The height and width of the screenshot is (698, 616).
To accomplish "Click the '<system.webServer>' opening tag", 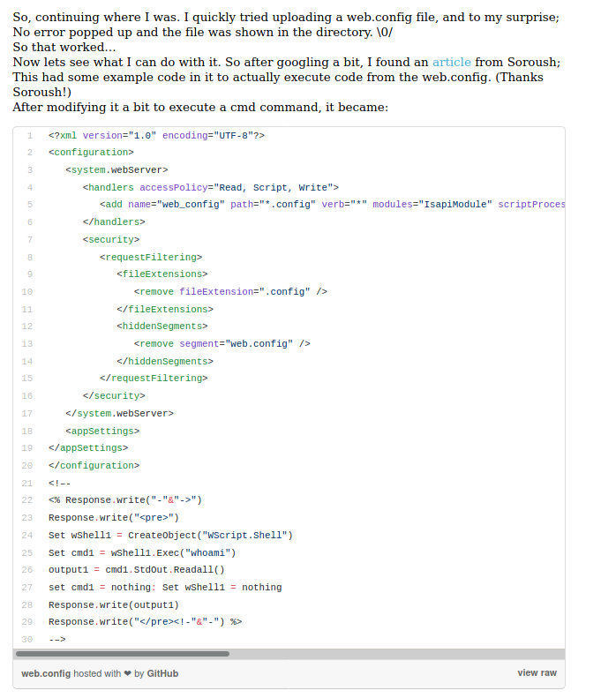I will (116, 170).
